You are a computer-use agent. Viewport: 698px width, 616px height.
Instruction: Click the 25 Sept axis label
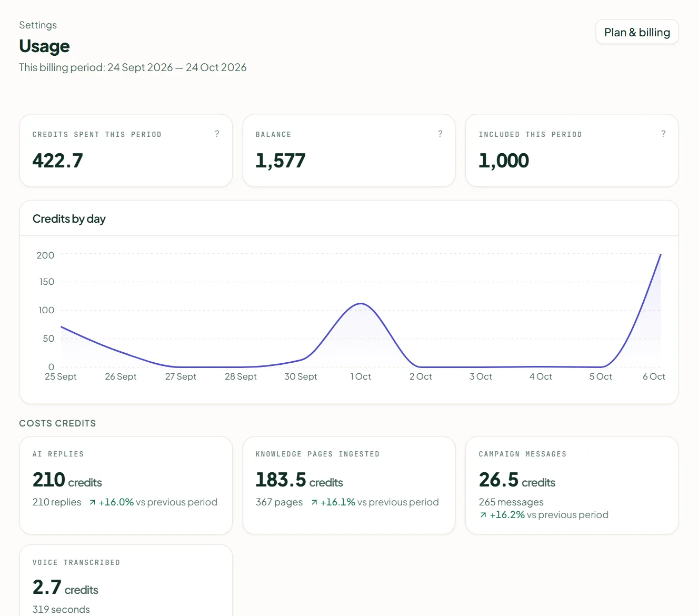61,376
